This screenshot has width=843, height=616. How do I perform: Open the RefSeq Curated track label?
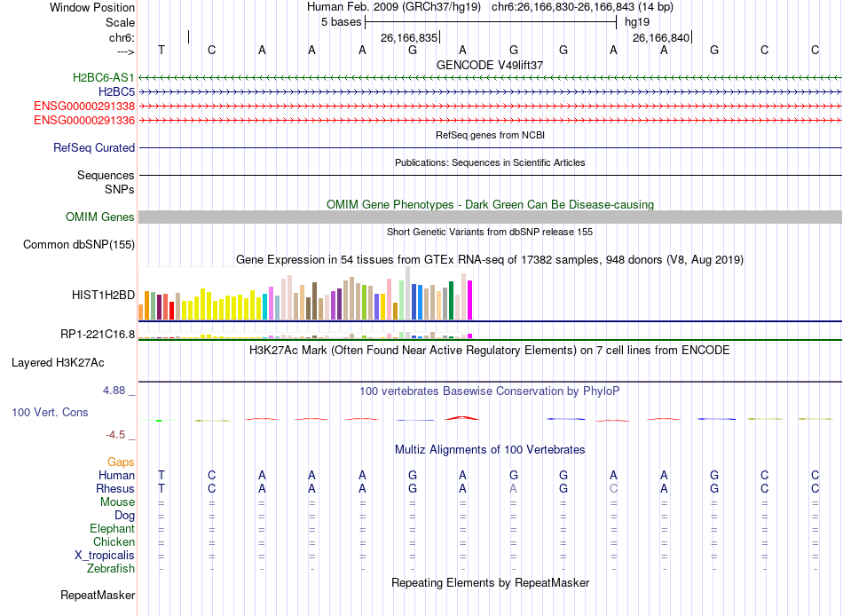click(x=93, y=147)
